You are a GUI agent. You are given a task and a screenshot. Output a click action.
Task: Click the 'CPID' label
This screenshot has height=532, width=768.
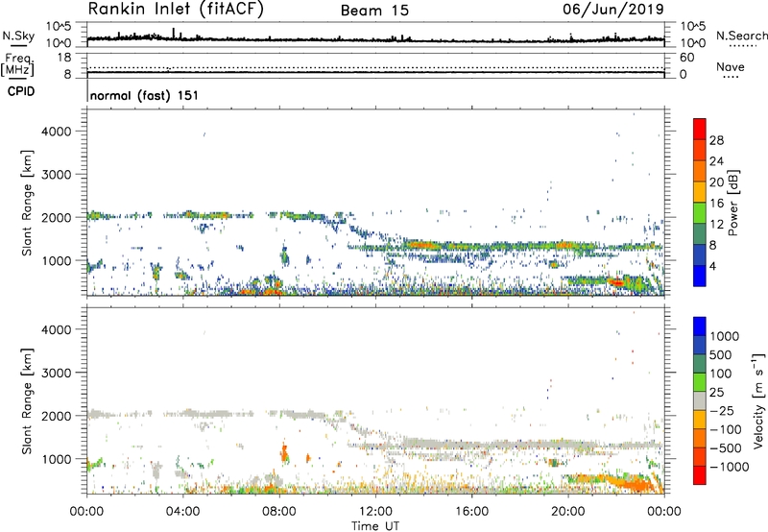tap(21, 91)
